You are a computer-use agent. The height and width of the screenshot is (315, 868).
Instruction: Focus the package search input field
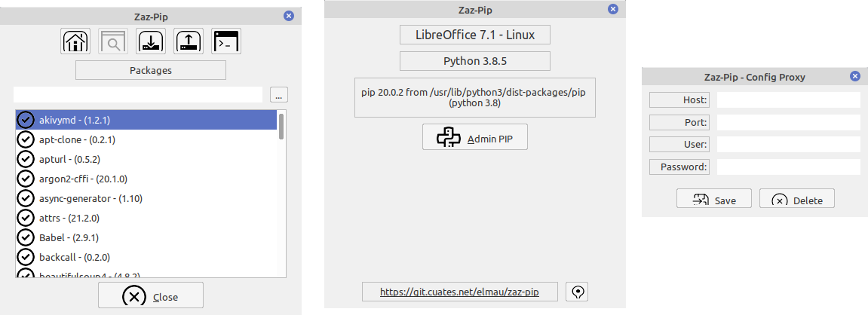pyautogui.click(x=138, y=94)
